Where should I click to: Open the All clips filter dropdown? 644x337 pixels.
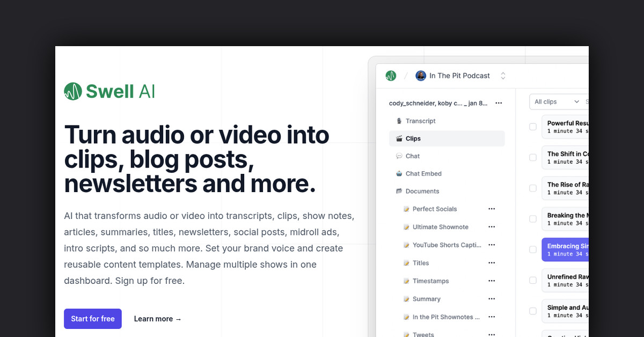click(557, 101)
